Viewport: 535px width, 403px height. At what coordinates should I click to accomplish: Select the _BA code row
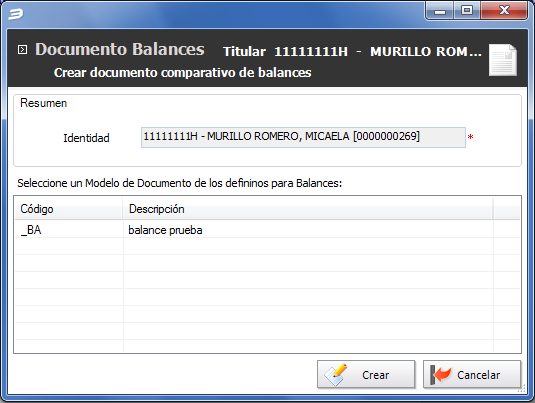tap(267, 230)
